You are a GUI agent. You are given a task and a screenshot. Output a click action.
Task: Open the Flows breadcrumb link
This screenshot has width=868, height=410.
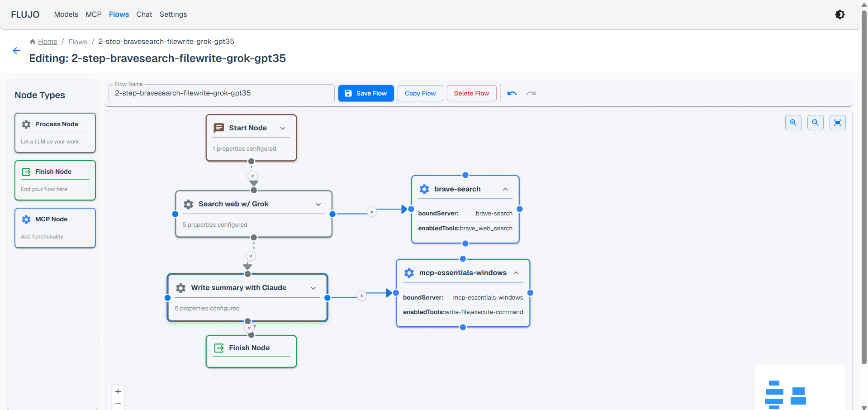[77, 41]
